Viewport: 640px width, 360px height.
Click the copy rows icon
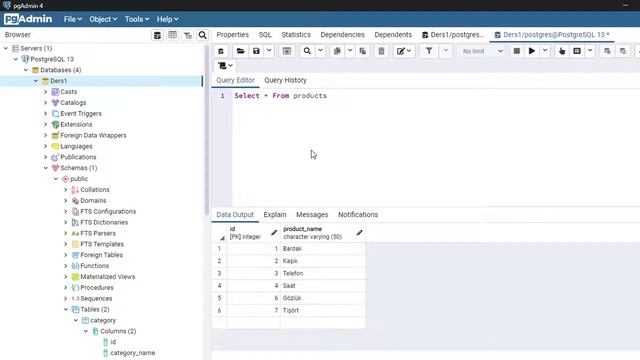(x=337, y=51)
